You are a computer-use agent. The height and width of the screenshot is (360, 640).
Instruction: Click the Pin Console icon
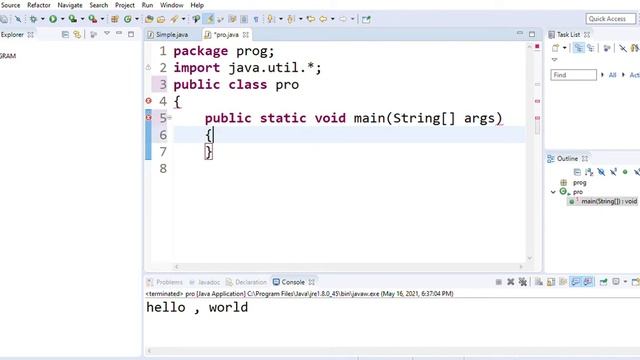pyautogui.click(x=603, y=282)
